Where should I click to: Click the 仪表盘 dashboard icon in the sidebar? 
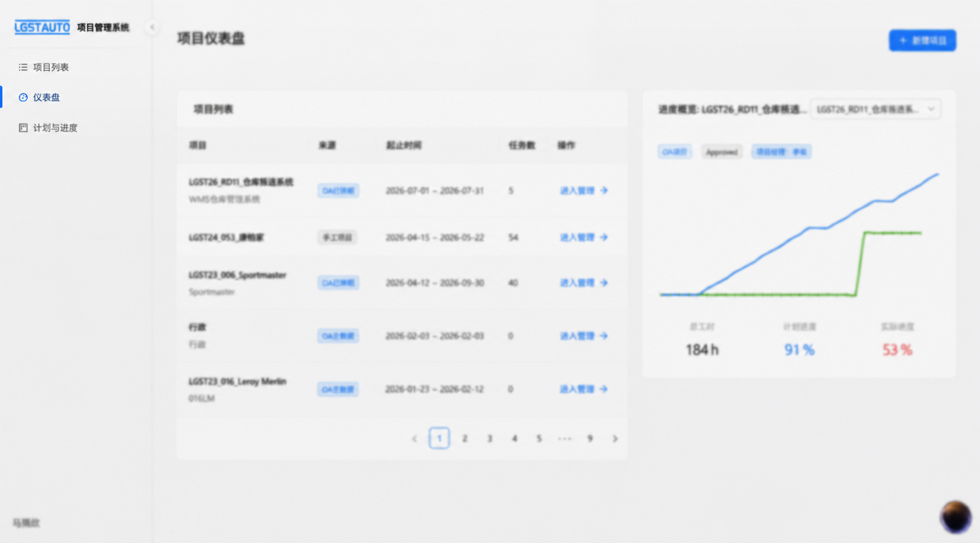(23, 97)
